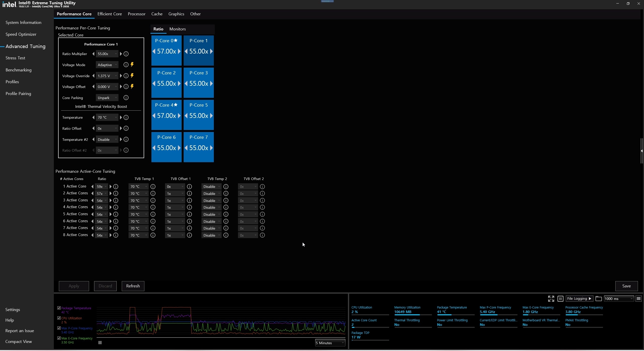Select the P-Core 5 tile
This screenshot has height=351, width=644.
(x=198, y=115)
